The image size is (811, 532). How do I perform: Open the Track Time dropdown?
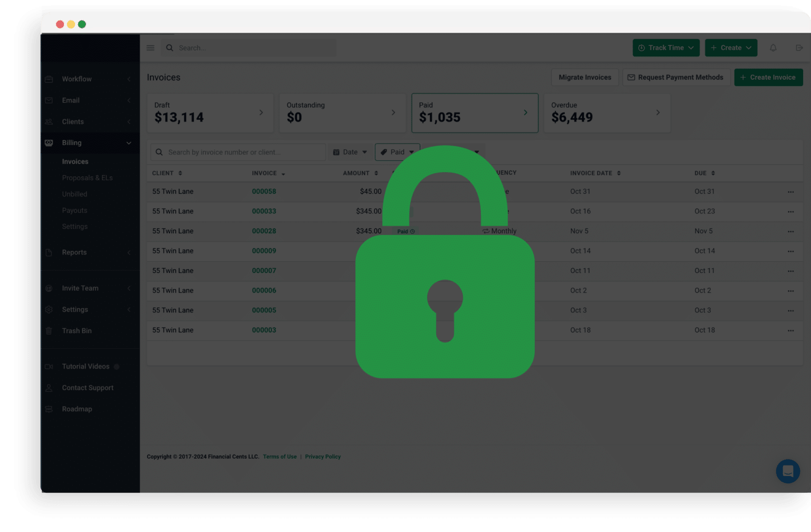tap(666, 48)
